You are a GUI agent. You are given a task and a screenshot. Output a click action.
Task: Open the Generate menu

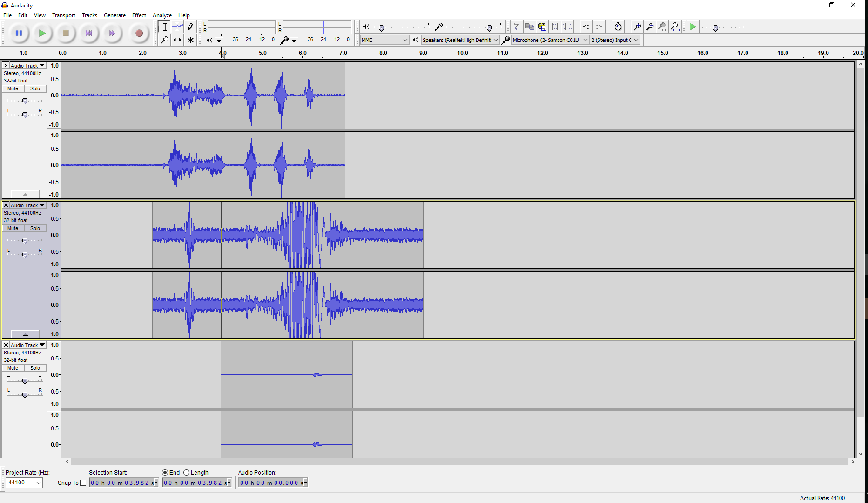click(114, 15)
